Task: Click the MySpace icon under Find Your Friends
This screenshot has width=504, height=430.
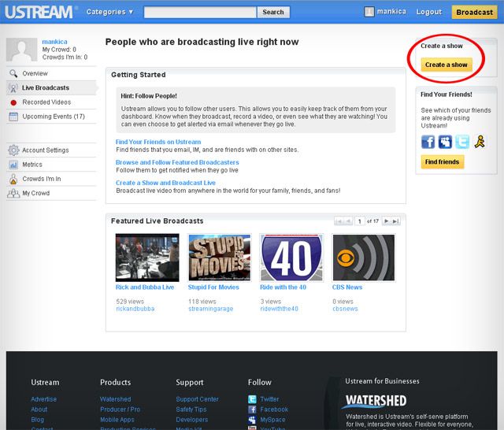Action: [445, 142]
